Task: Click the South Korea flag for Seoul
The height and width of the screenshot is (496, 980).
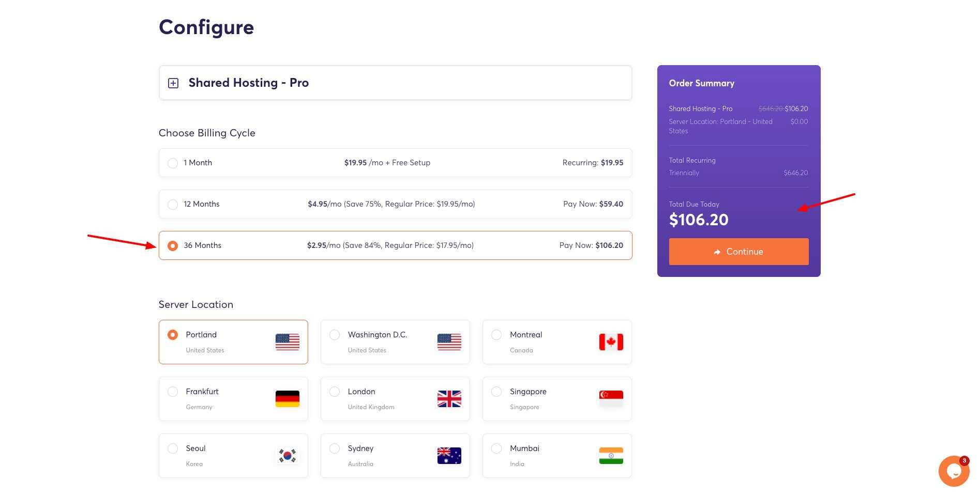Action: [x=288, y=456]
